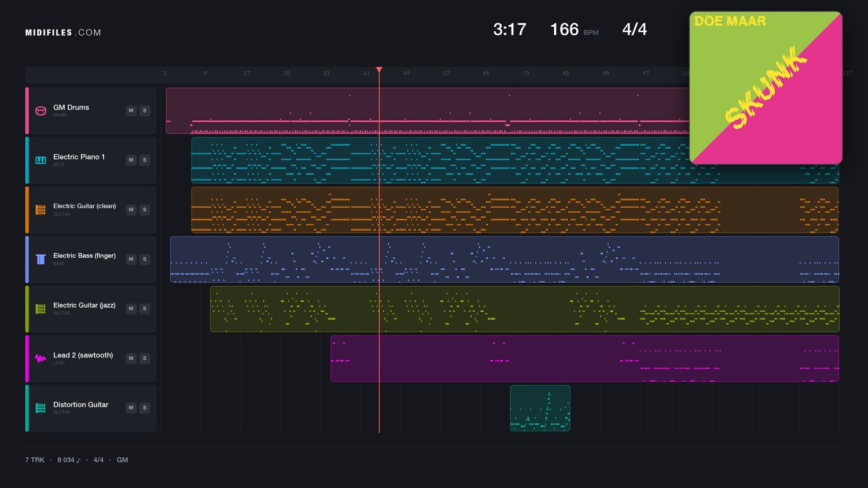Solo the Lead 2 (sawtooth) track
Viewport: 868px width, 488px height.
(x=145, y=358)
